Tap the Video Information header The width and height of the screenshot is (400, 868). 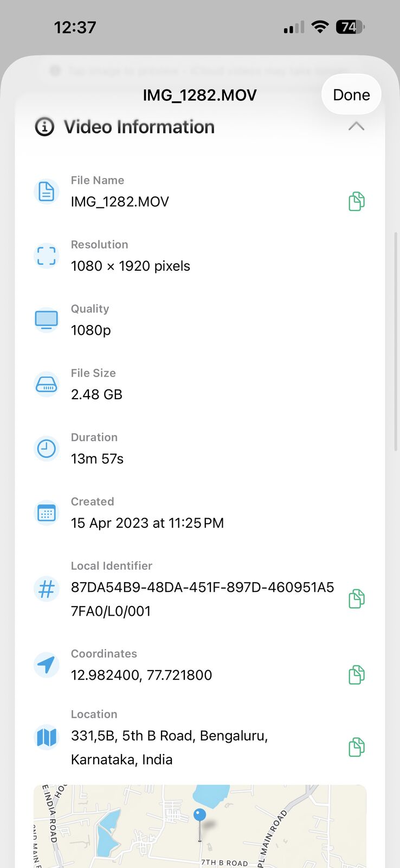(x=139, y=127)
